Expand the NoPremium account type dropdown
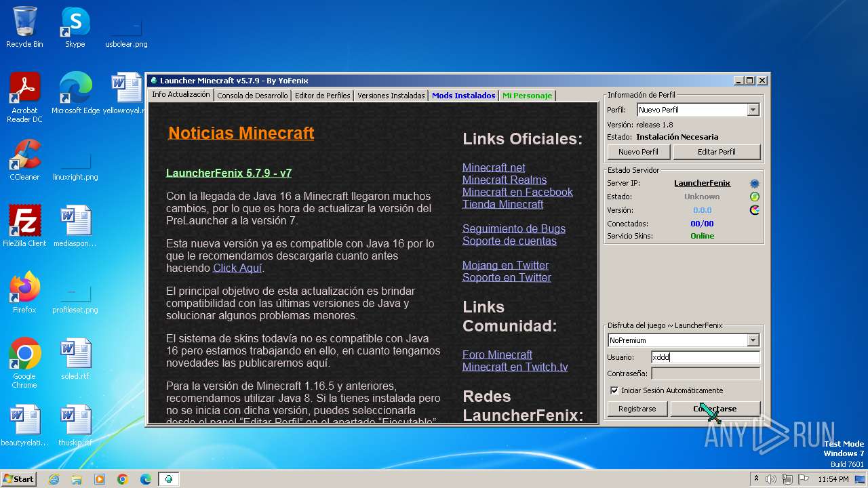This screenshot has width=868, height=488. coord(753,340)
